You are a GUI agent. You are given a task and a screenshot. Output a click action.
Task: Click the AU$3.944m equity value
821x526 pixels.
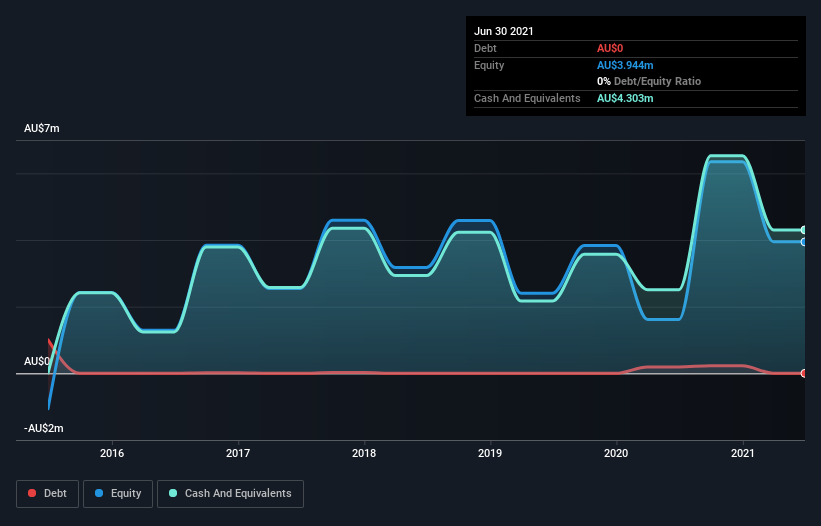tap(625, 65)
